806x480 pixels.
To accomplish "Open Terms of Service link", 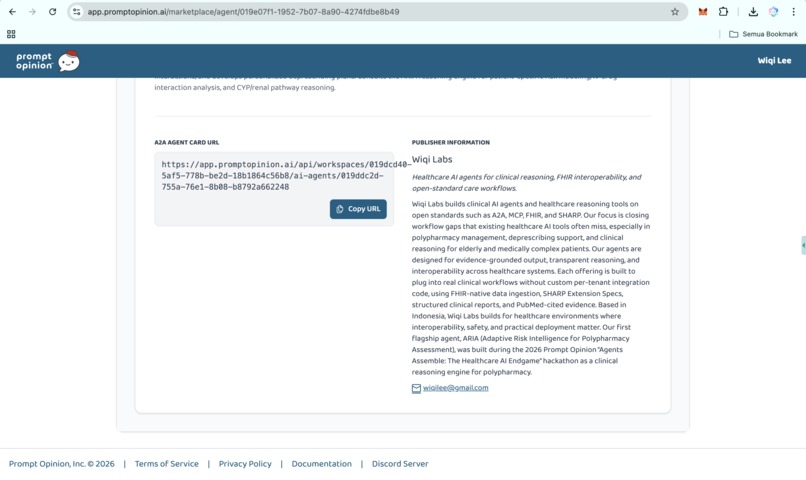I will (x=167, y=464).
